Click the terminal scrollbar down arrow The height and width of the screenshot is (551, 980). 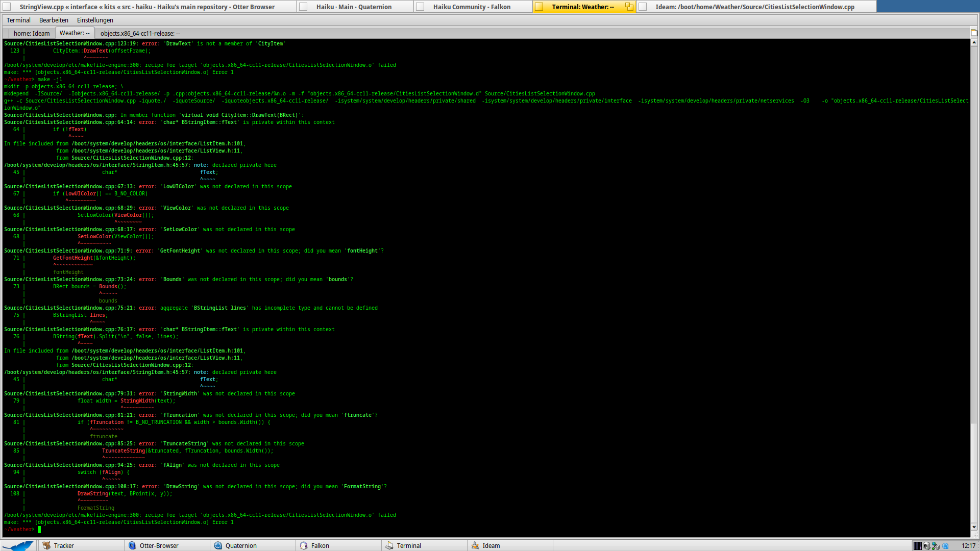coord(974,527)
